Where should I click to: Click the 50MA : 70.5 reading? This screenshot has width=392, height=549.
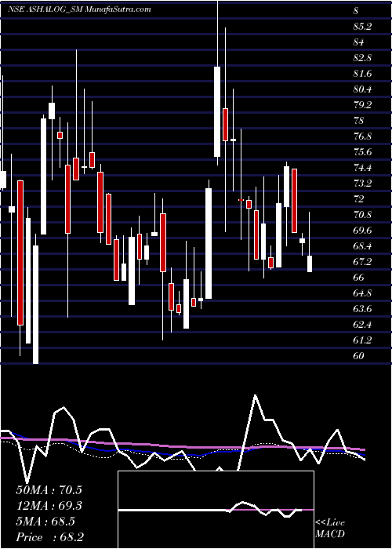pos(49,490)
